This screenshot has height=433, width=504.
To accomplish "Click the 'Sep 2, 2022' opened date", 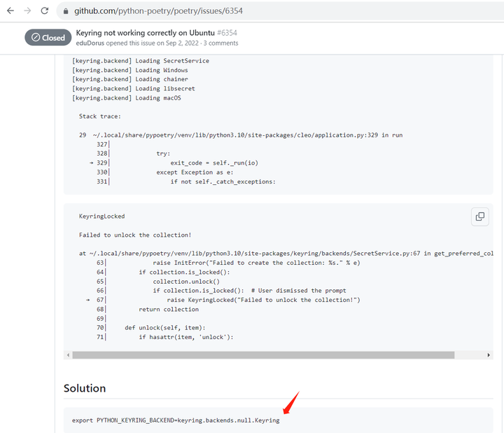I will [x=182, y=43].
